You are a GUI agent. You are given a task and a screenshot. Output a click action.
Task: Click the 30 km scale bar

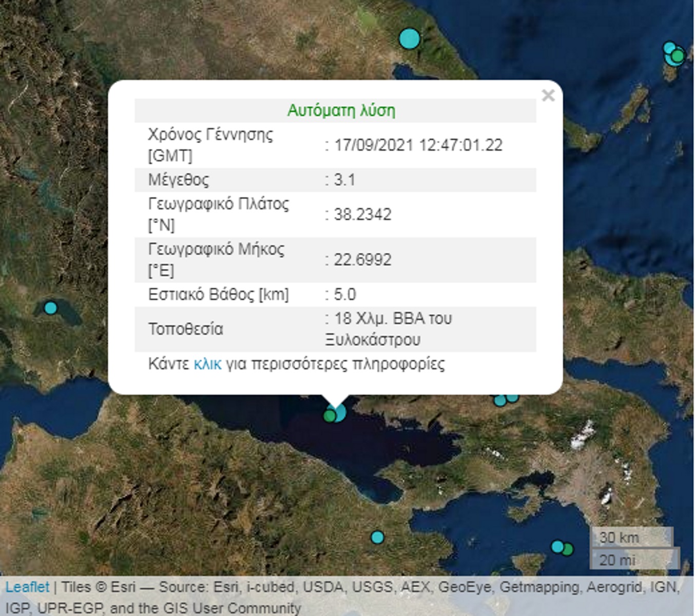(x=631, y=538)
